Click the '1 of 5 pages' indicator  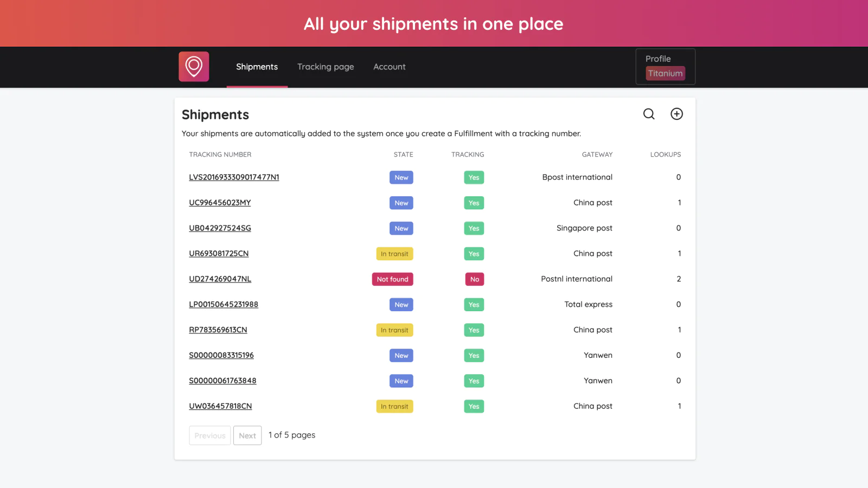[x=292, y=435]
